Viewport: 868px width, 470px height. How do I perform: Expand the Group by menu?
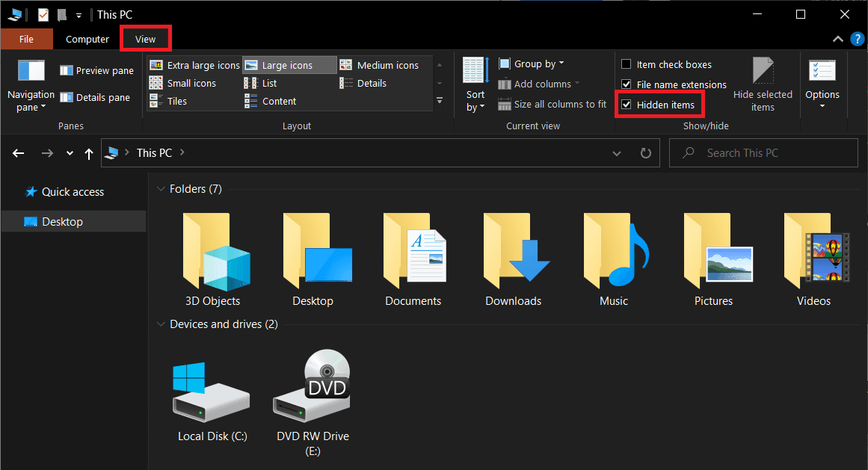click(x=532, y=64)
